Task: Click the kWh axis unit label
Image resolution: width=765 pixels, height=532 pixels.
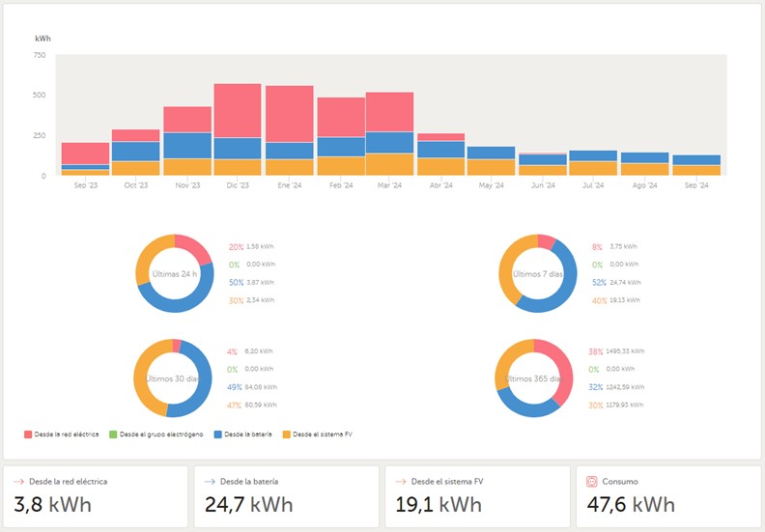Action: coord(42,39)
